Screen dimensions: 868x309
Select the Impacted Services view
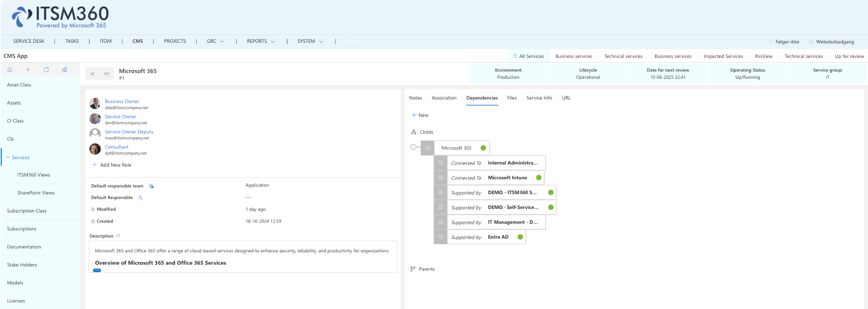(x=723, y=56)
